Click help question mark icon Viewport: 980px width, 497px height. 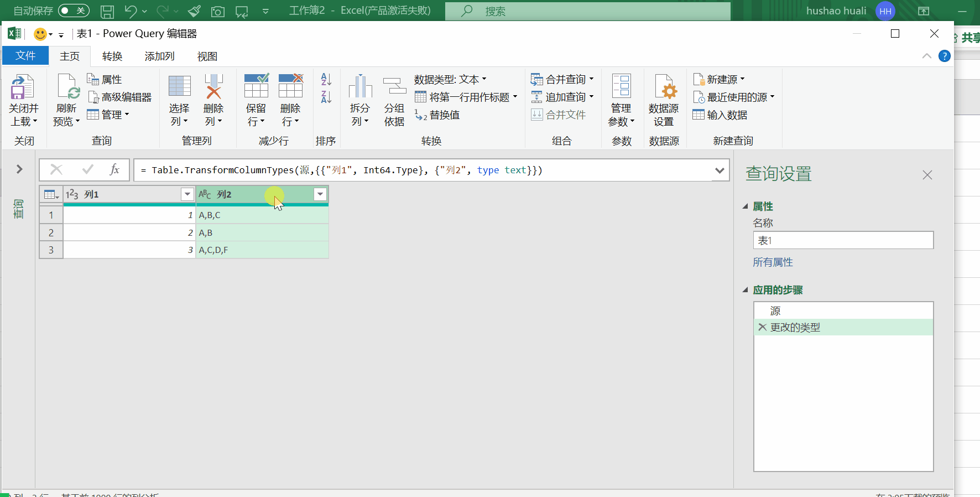click(945, 56)
